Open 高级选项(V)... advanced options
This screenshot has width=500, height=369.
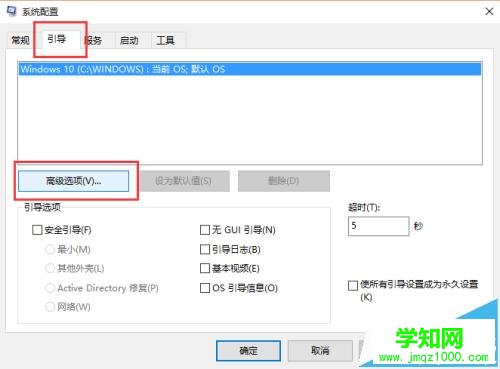click(x=73, y=181)
